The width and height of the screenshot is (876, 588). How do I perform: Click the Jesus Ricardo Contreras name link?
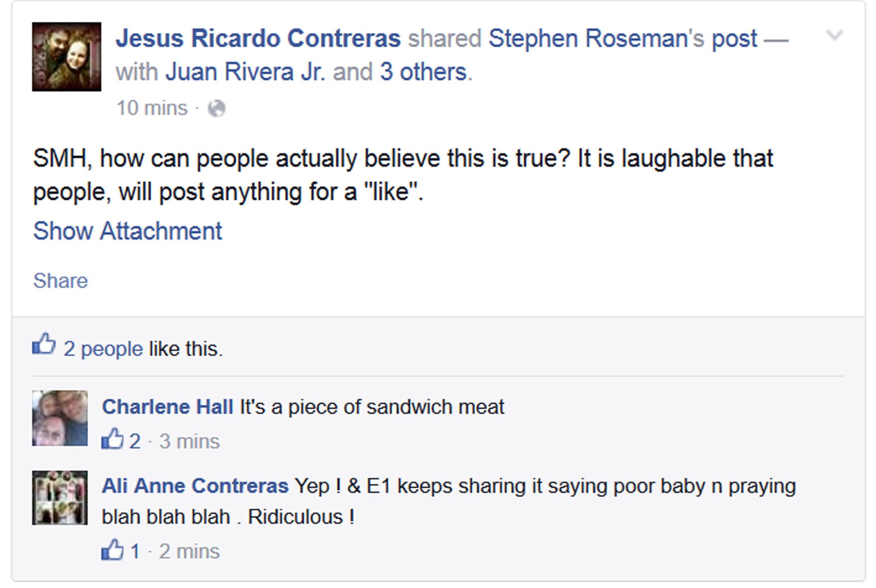[x=258, y=39]
